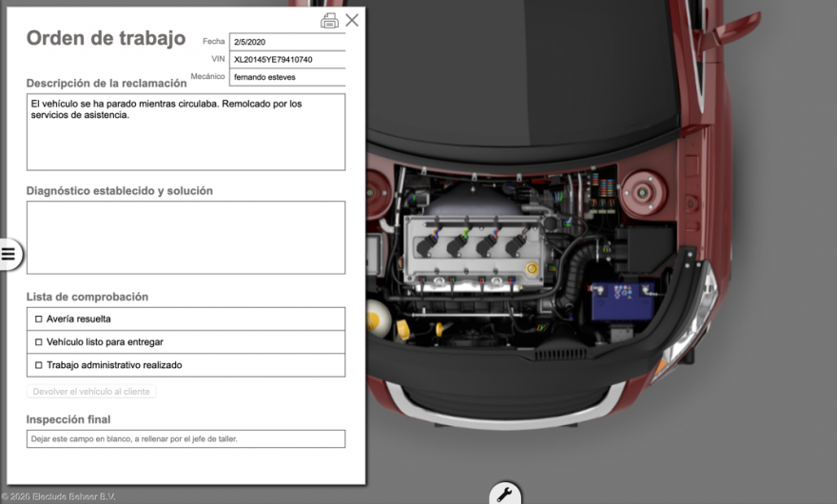The height and width of the screenshot is (504, 837).
Task: Click the leftmost ignition coil on the engine
Action: (x=426, y=244)
